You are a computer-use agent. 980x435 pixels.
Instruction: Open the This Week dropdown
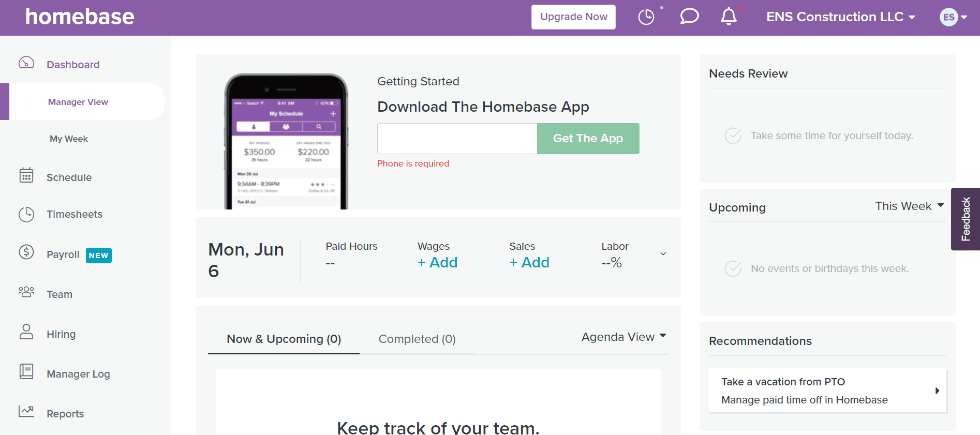click(909, 206)
